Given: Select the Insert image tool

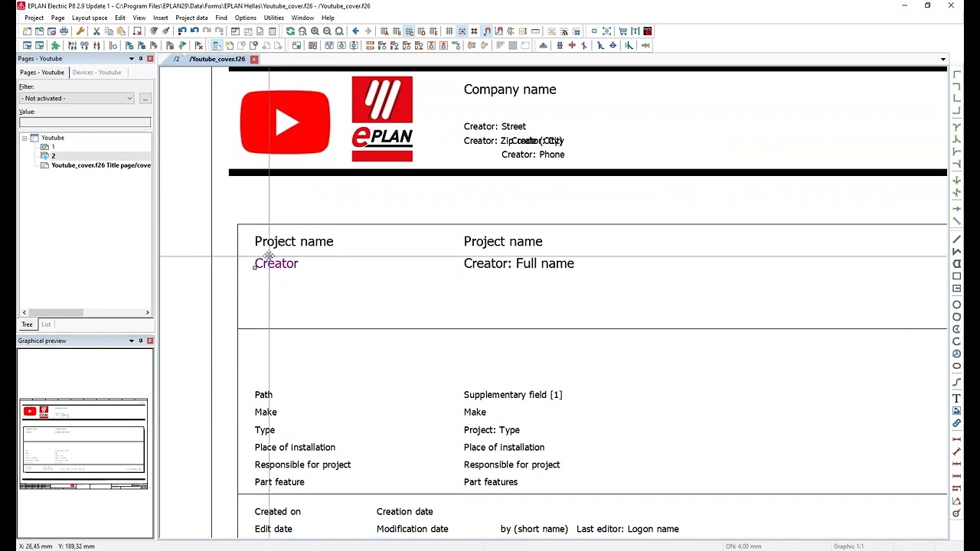Looking at the screenshot, I should [957, 411].
